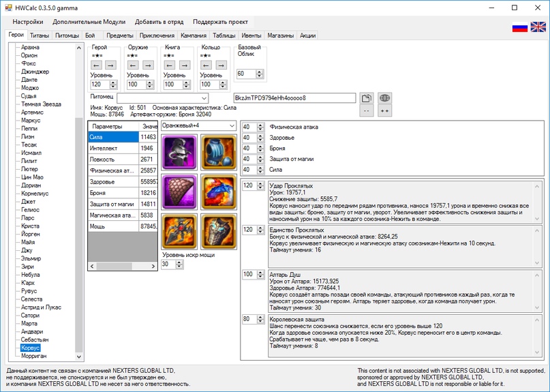Open the Настройки menu

pos(28,22)
